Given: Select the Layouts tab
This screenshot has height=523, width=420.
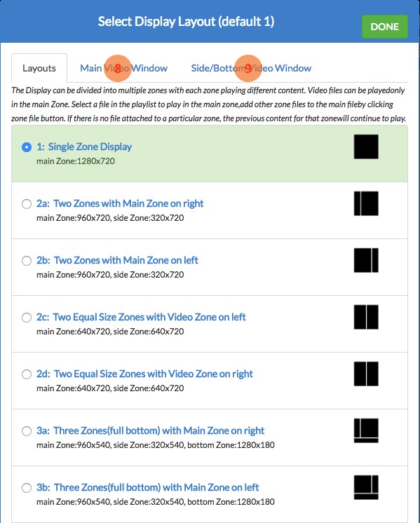Looking at the screenshot, I should tap(39, 68).
